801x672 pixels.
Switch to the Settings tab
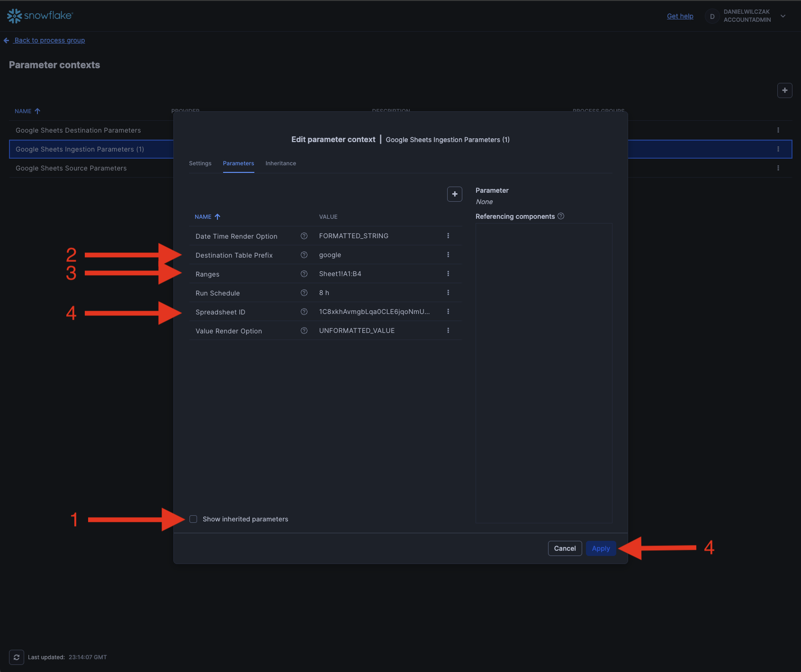[x=200, y=163]
